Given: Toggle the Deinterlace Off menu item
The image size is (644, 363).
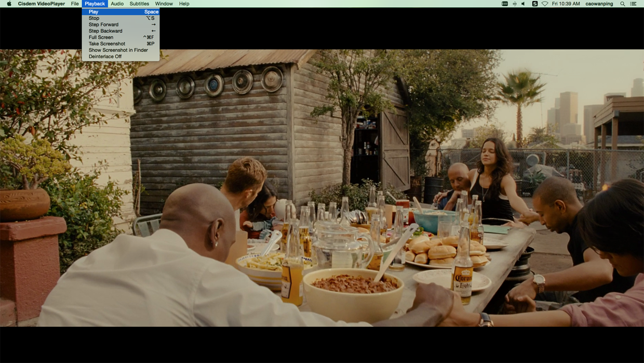Looking at the screenshot, I should pos(120,57).
